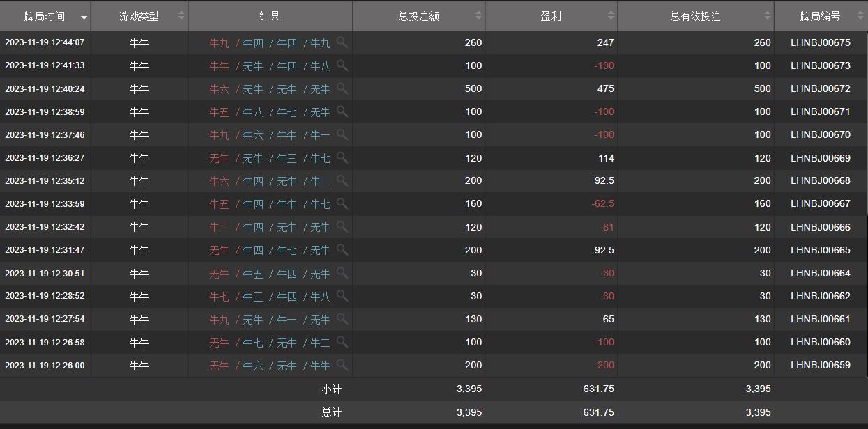
Task: Click the 结果 column header
Action: pos(271,16)
